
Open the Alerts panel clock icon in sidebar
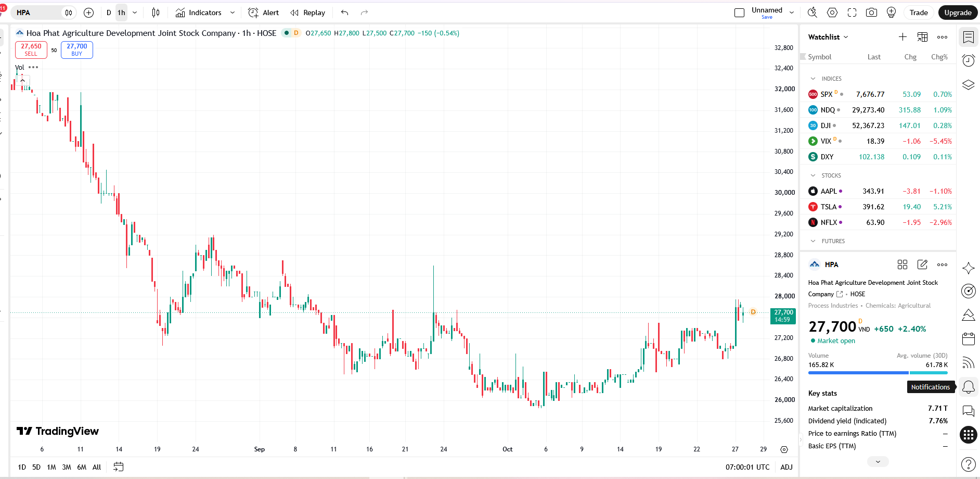969,61
